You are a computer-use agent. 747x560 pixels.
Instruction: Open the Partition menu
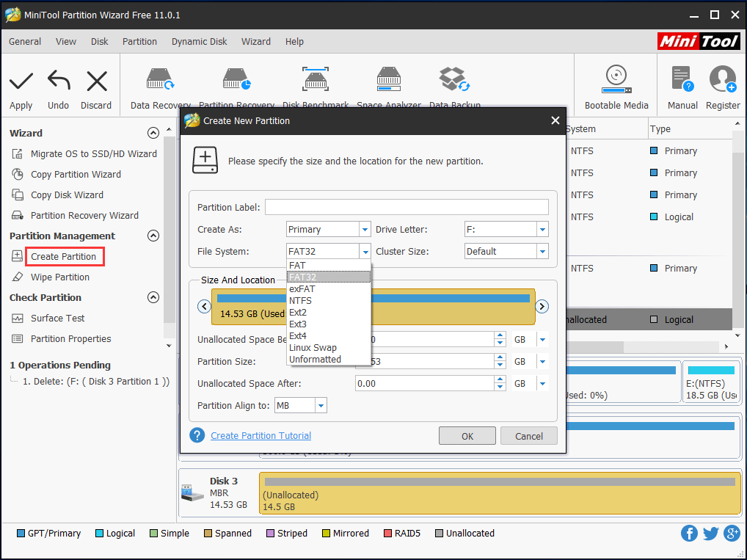[139, 42]
